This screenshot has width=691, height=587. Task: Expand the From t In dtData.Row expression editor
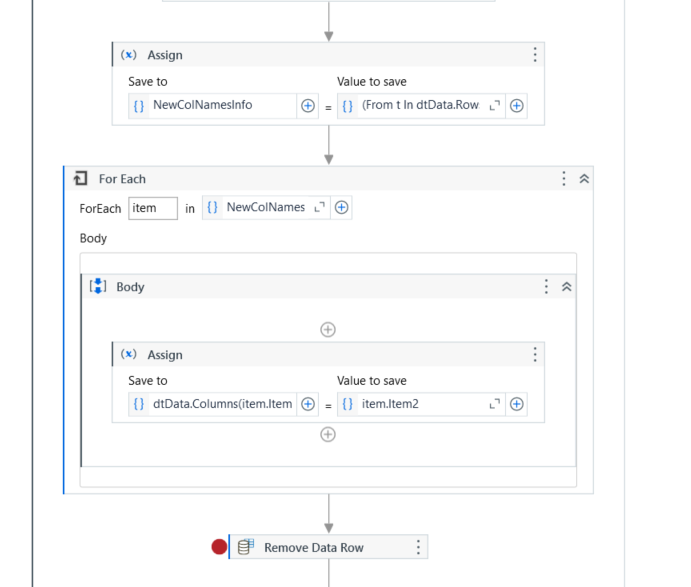[x=494, y=105]
